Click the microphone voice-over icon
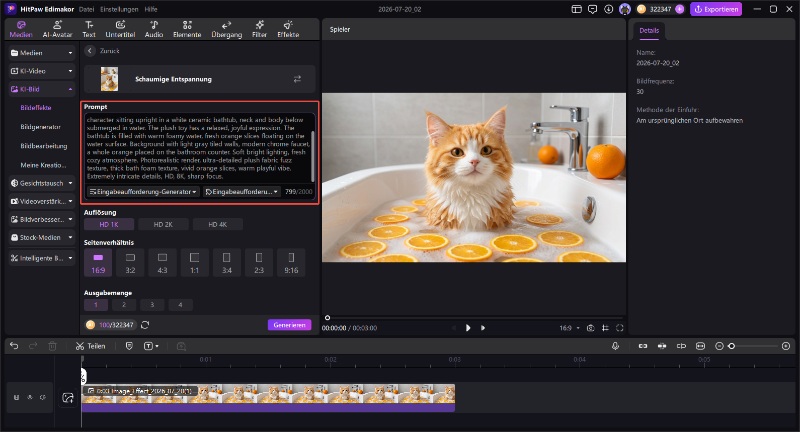This screenshot has width=800, height=432. pyautogui.click(x=615, y=346)
